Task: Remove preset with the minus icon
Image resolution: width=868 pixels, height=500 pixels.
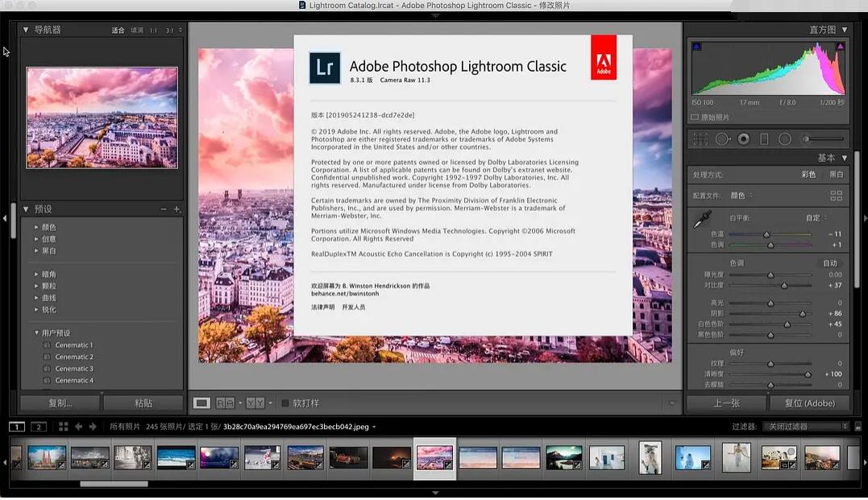Action: tap(164, 209)
